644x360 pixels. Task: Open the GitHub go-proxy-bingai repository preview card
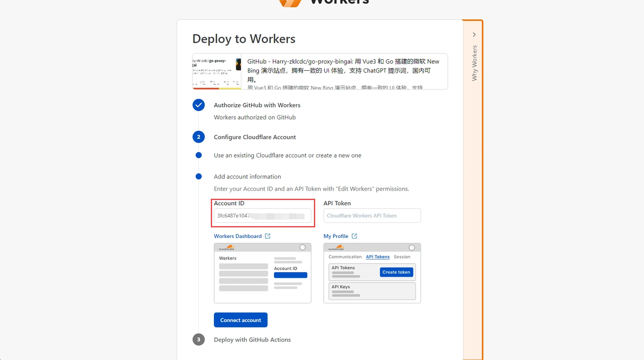pos(320,71)
